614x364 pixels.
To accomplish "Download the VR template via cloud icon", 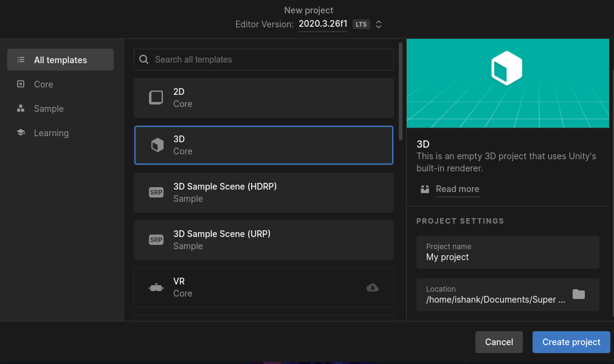I will coord(373,287).
